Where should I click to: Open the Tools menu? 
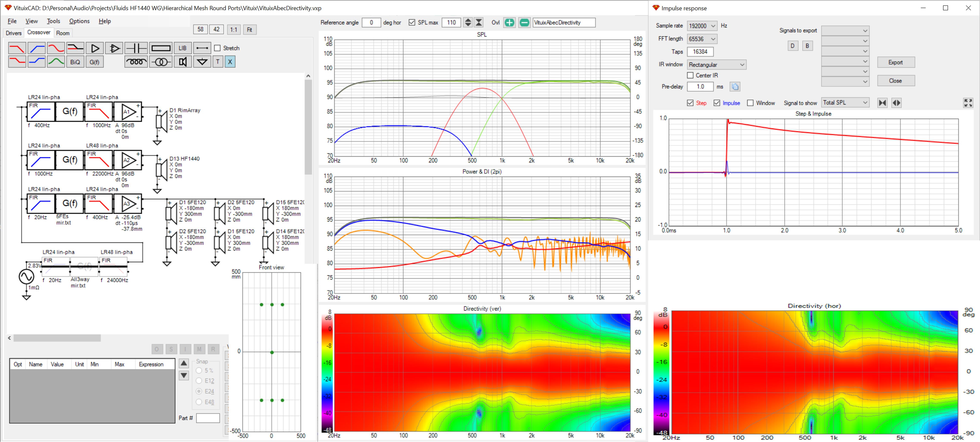(54, 21)
